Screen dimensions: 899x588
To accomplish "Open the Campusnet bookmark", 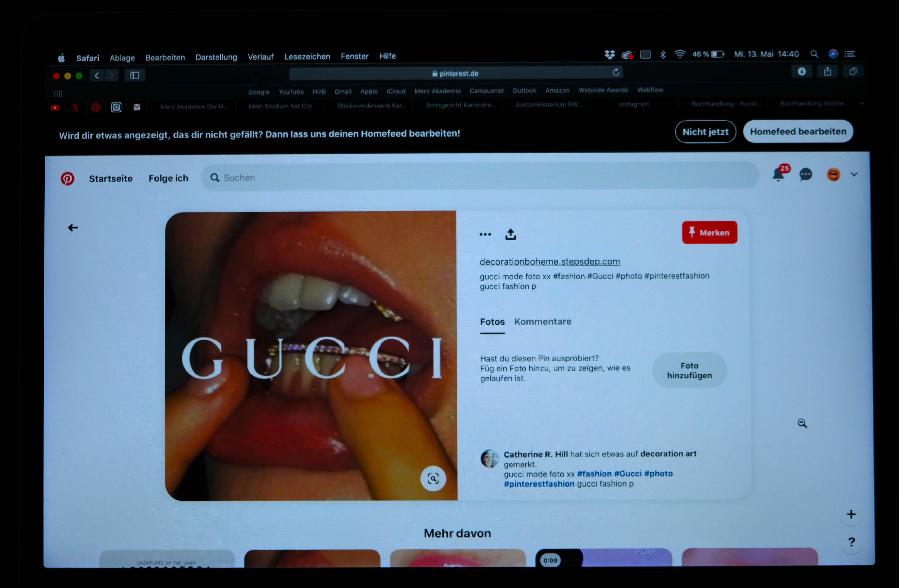I will tap(486, 91).
